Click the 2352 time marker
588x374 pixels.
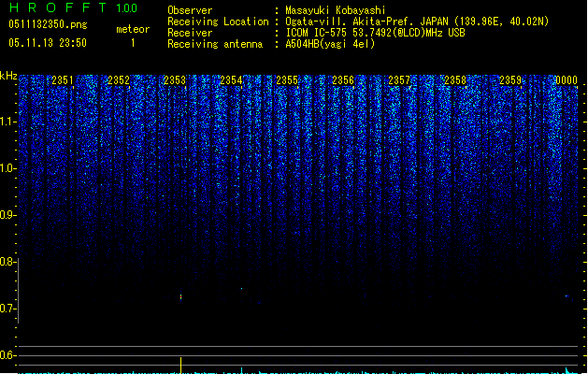119,80
